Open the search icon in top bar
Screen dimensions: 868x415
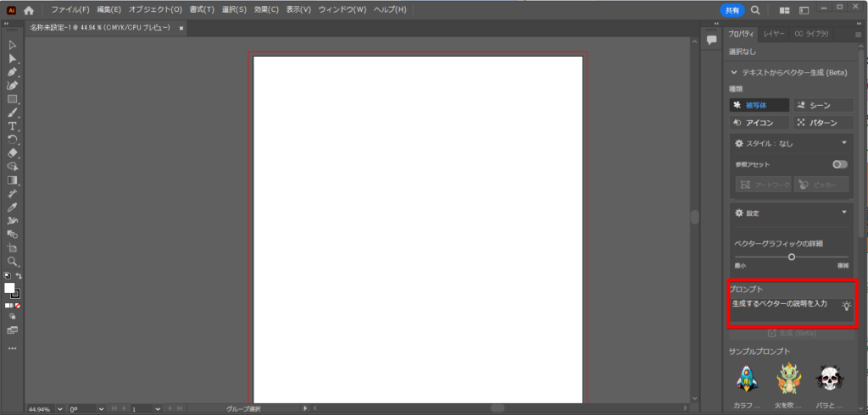[x=755, y=10]
